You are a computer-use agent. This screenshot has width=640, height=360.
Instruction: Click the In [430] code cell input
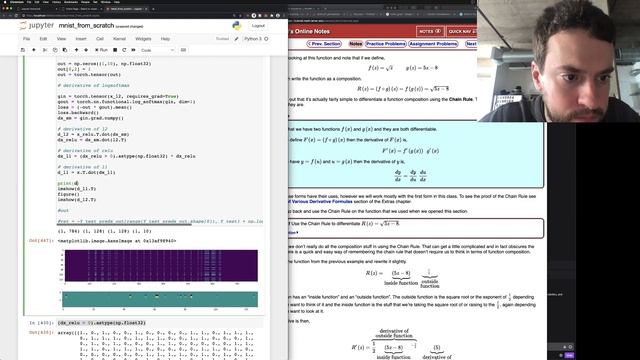click(x=160, y=323)
